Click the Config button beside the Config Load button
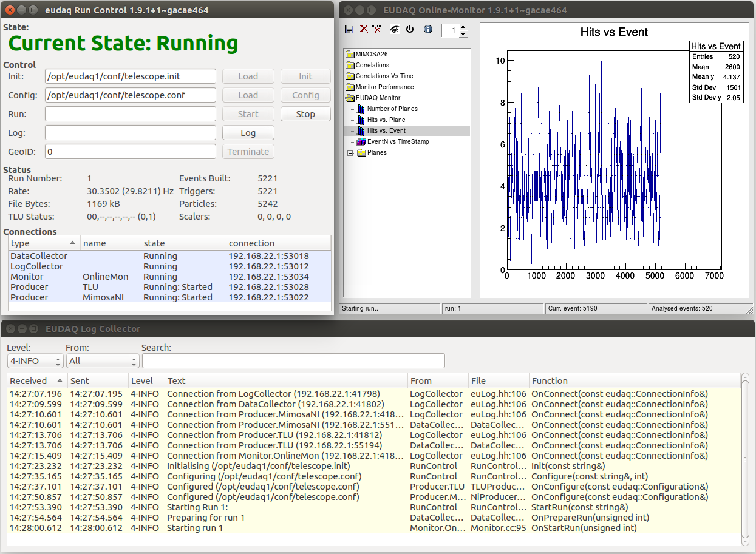Viewport: 756px width, 554px height. (x=305, y=95)
